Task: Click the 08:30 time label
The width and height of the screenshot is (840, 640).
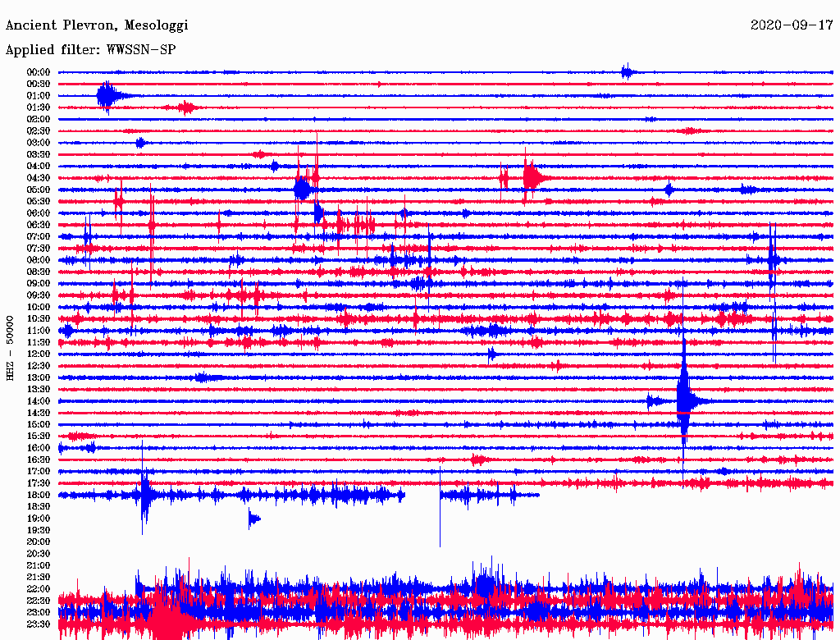Action: (x=39, y=272)
